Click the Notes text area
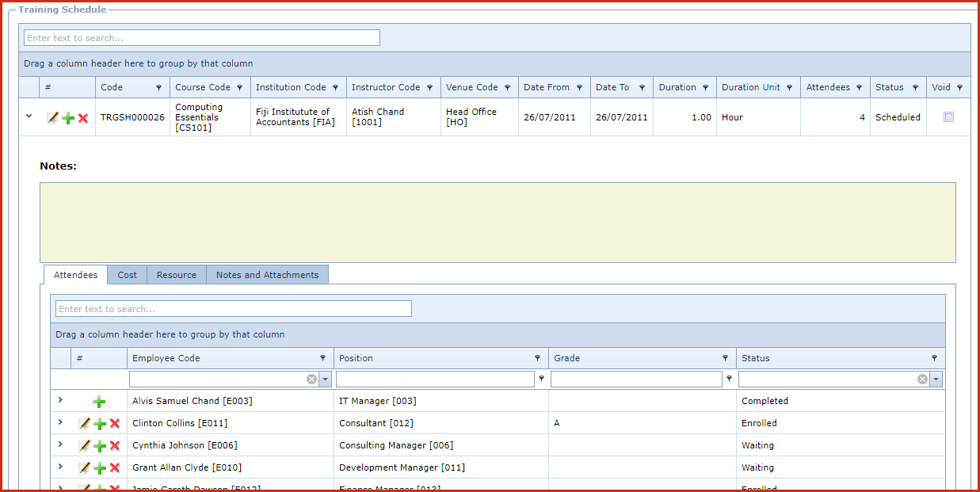This screenshot has height=492, width=980. (497, 223)
